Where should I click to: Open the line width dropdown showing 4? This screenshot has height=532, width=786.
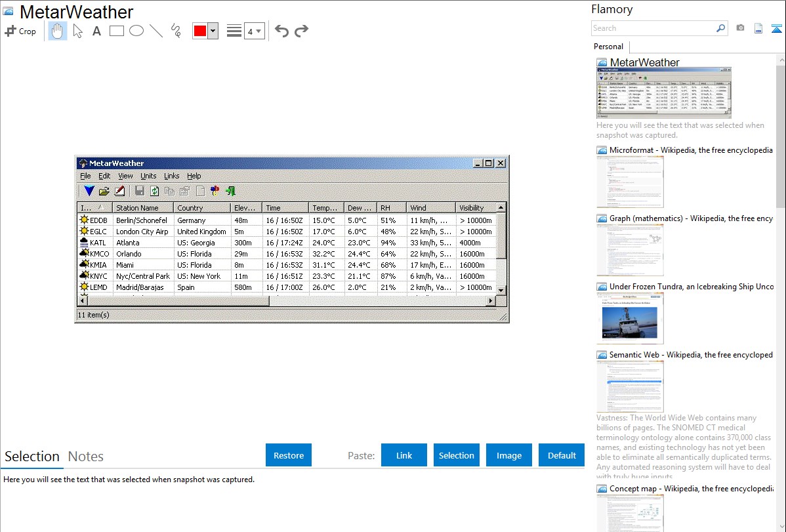pos(254,31)
